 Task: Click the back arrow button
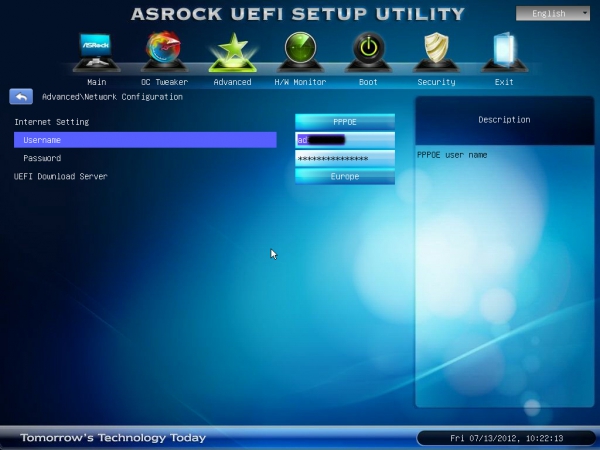click(x=21, y=97)
